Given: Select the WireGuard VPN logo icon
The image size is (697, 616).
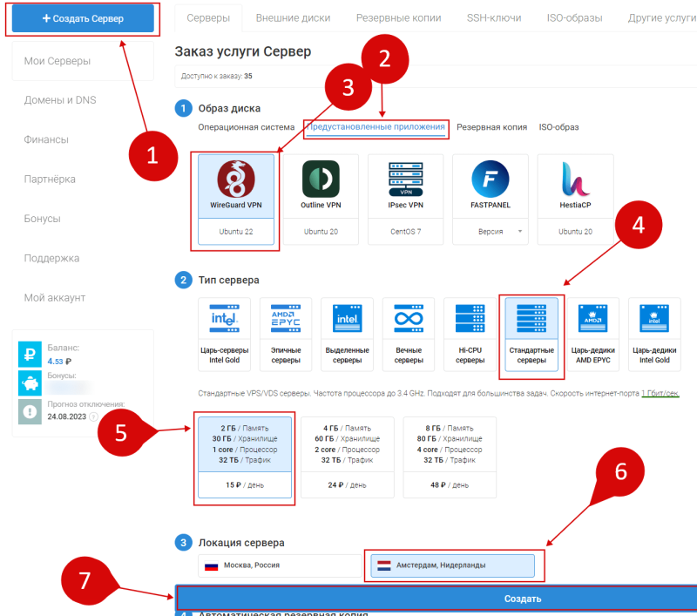Looking at the screenshot, I should (236, 179).
